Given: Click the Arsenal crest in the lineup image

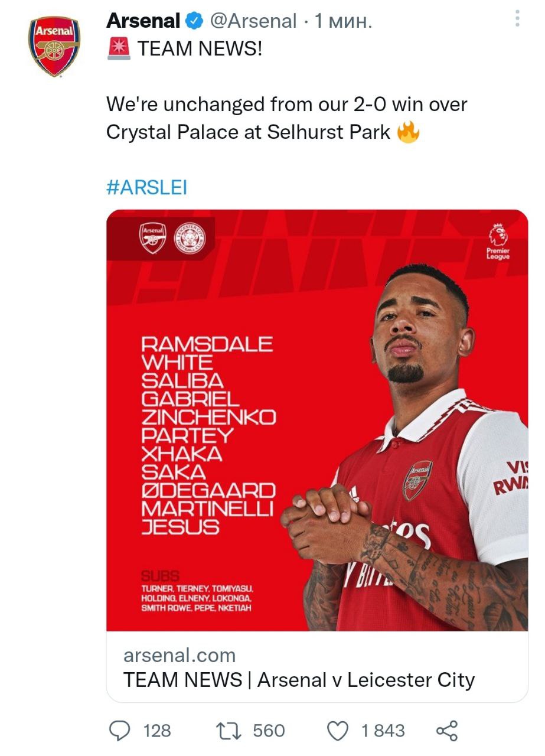Looking at the screenshot, I should [153, 239].
